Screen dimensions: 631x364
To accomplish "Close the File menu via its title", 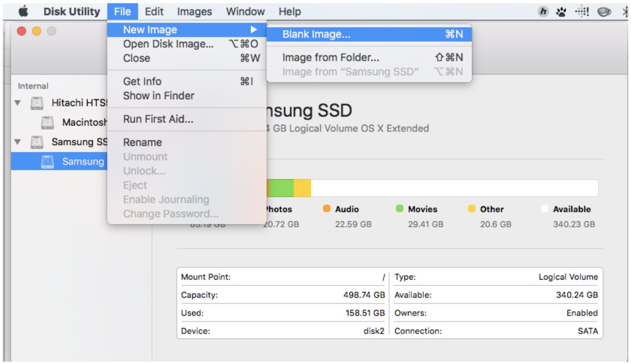I will tap(122, 12).
